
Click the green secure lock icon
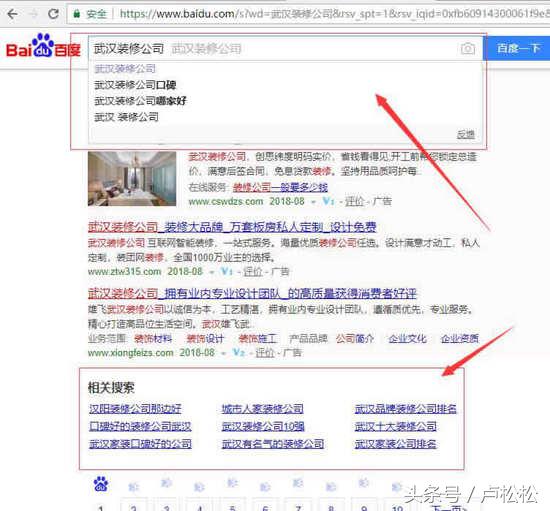pos(76,14)
